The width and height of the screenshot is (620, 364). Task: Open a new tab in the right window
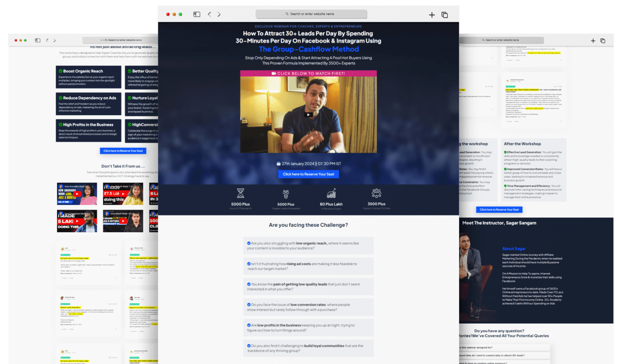593,41
